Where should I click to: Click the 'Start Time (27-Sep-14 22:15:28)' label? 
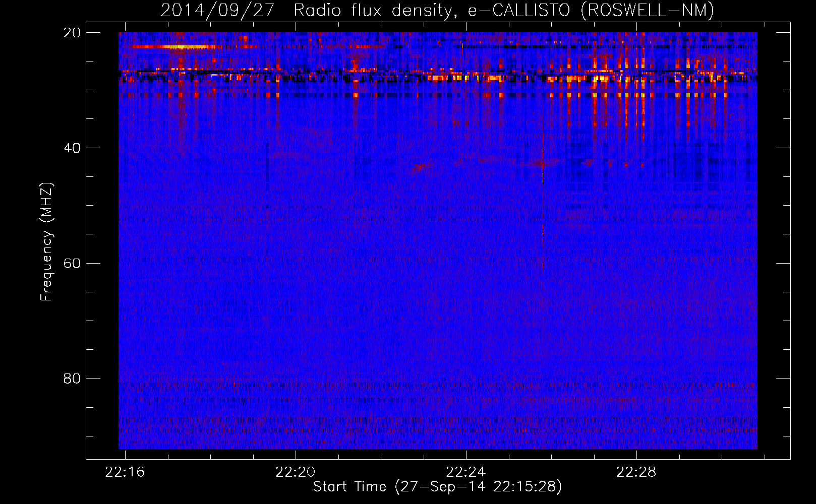[x=437, y=487]
